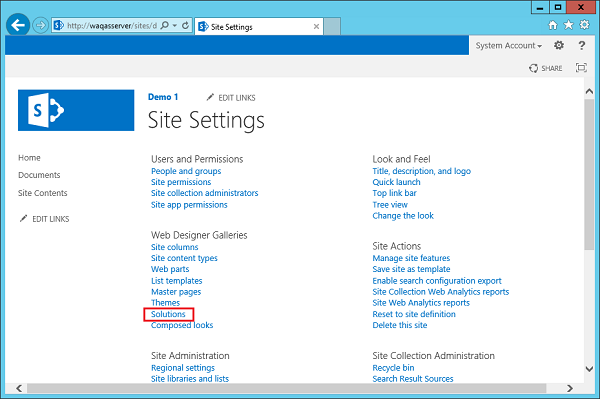Open the browser home icon

(553, 25)
